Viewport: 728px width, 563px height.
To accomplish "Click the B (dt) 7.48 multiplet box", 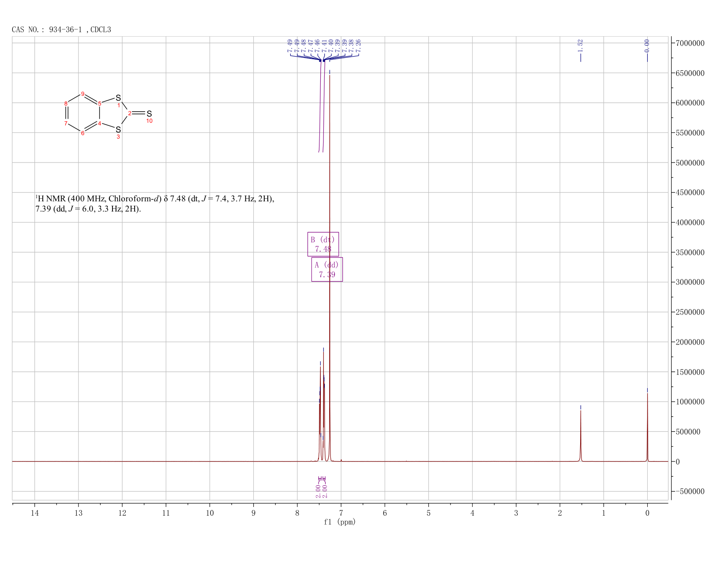I will (x=323, y=244).
